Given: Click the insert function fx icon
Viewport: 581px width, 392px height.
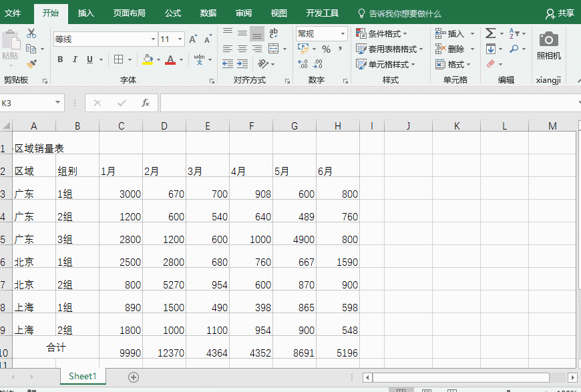Looking at the screenshot, I should [x=145, y=103].
